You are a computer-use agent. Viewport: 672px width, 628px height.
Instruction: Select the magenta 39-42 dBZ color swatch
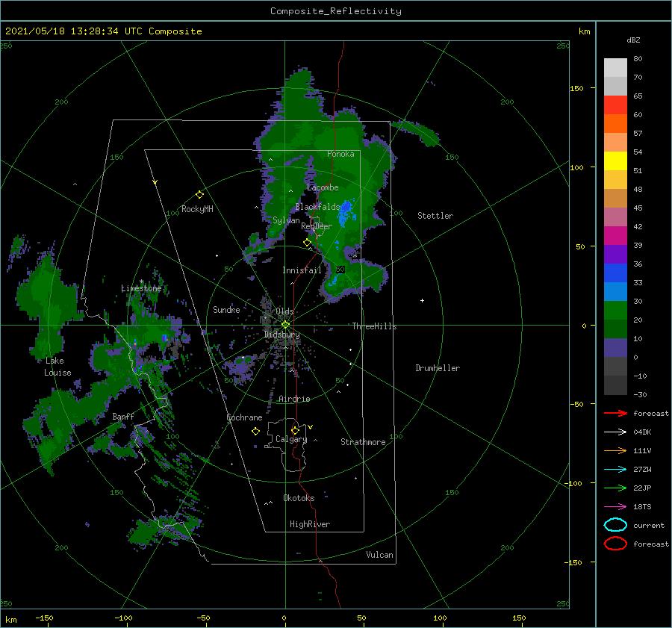point(615,236)
